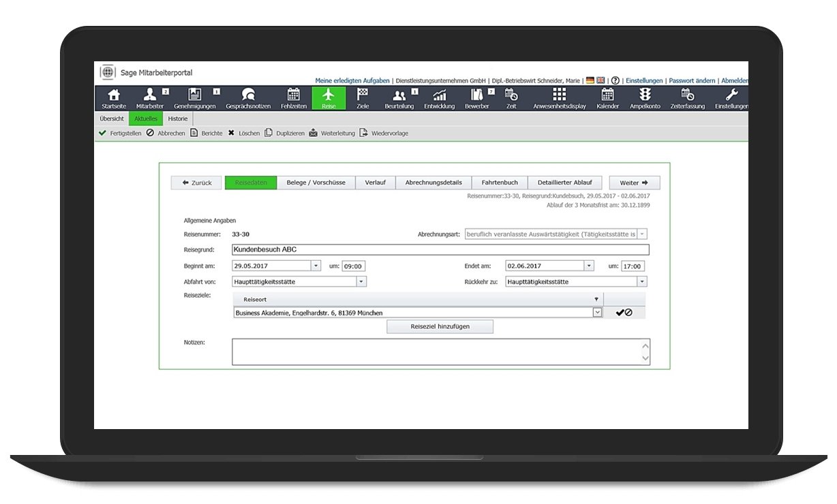Click start time field showing 09:00

coord(353,266)
